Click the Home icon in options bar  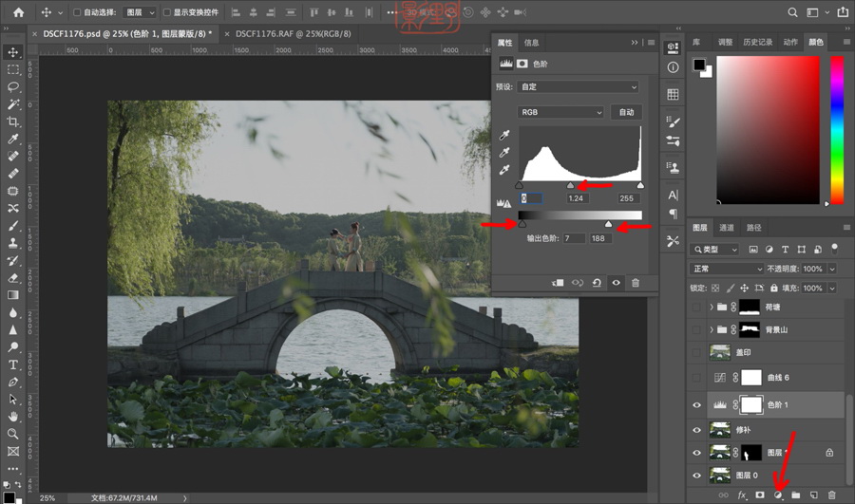[19, 12]
